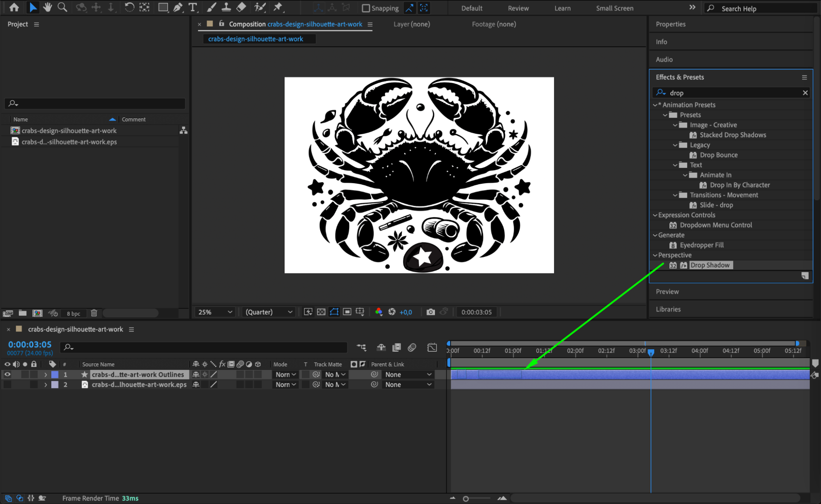Click the timeline zoom slider handle
The width and height of the screenshot is (821, 504).
(466, 499)
